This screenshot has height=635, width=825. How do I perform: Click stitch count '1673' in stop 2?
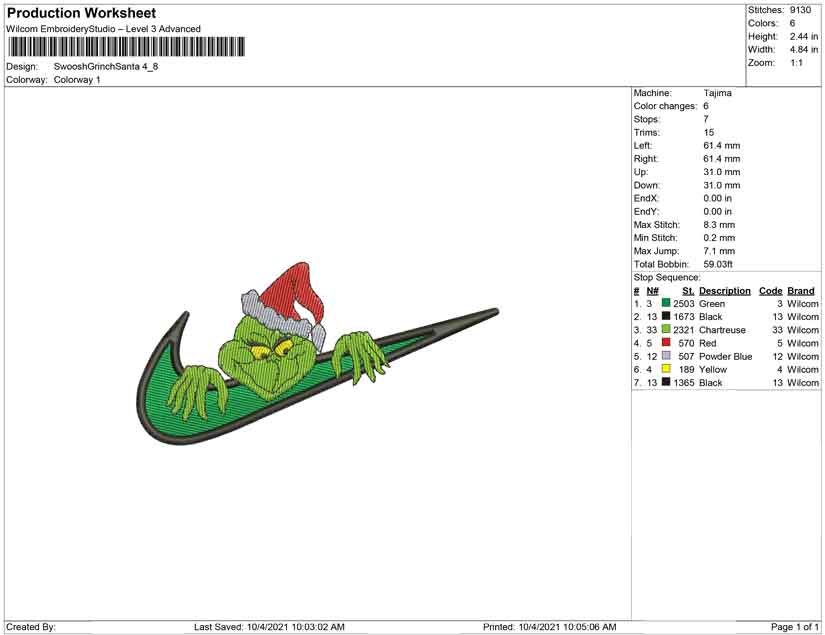click(x=684, y=317)
